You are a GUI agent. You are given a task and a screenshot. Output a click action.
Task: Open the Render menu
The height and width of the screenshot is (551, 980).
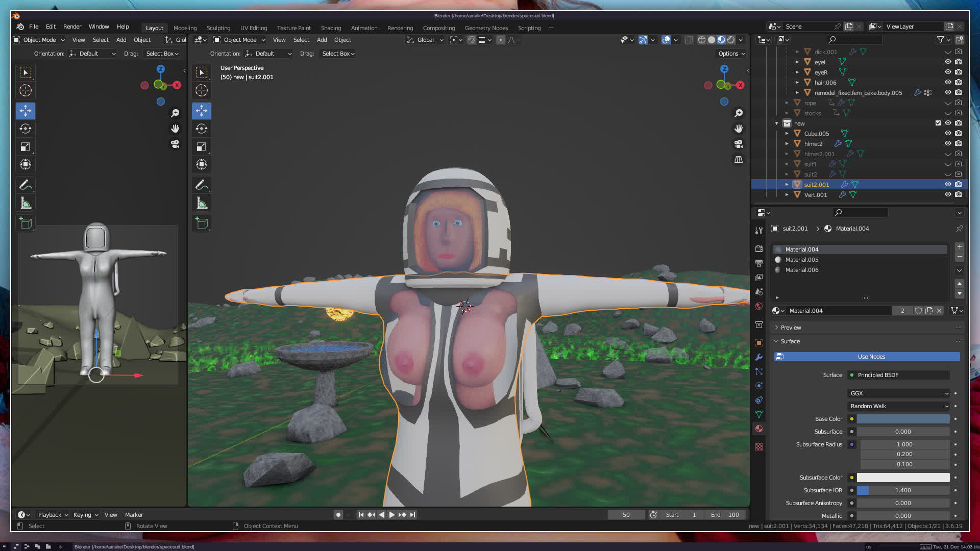(72, 27)
